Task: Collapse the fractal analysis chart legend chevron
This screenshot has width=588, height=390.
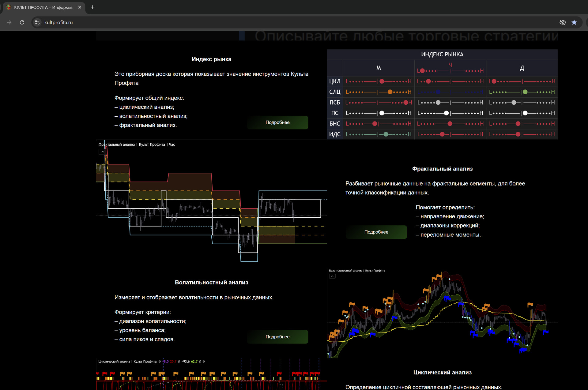Action: pos(103,152)
